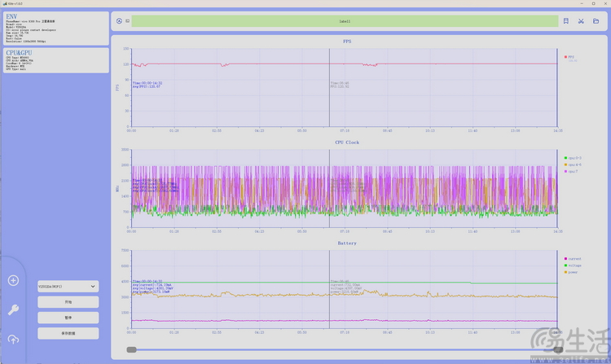Click the 开始 (Start) button
The height and width of the screenshot is (364, 611).
pos(68,302)
